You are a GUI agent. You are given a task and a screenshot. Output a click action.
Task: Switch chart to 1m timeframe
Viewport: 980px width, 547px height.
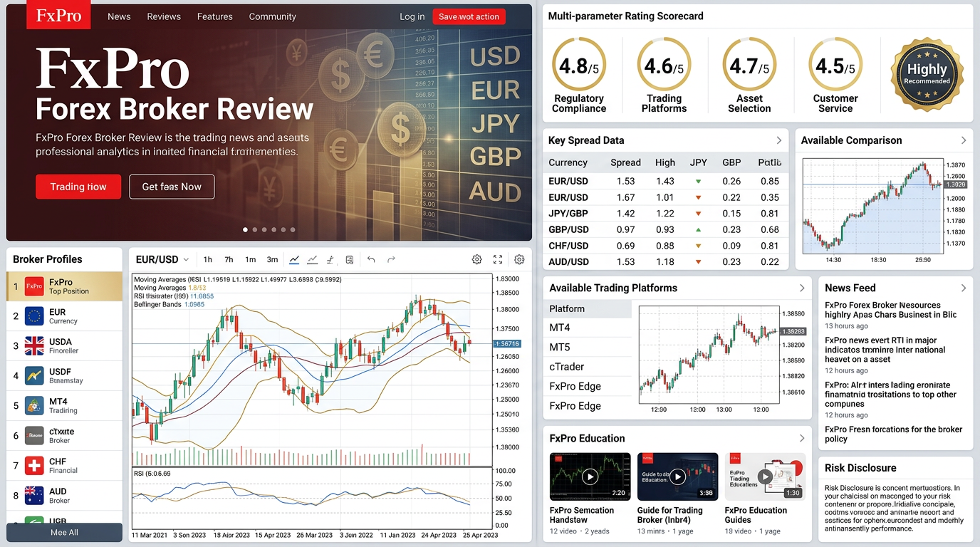(250, 260)
